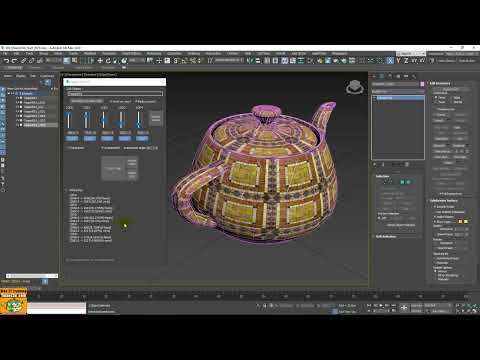Click the name field in the dialog
480x360 pixels.
coord(115,94)
